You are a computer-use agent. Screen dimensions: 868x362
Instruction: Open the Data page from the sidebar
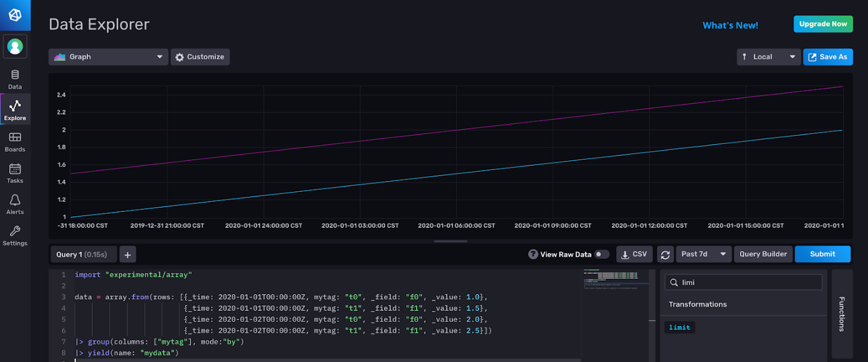point(15,79)
